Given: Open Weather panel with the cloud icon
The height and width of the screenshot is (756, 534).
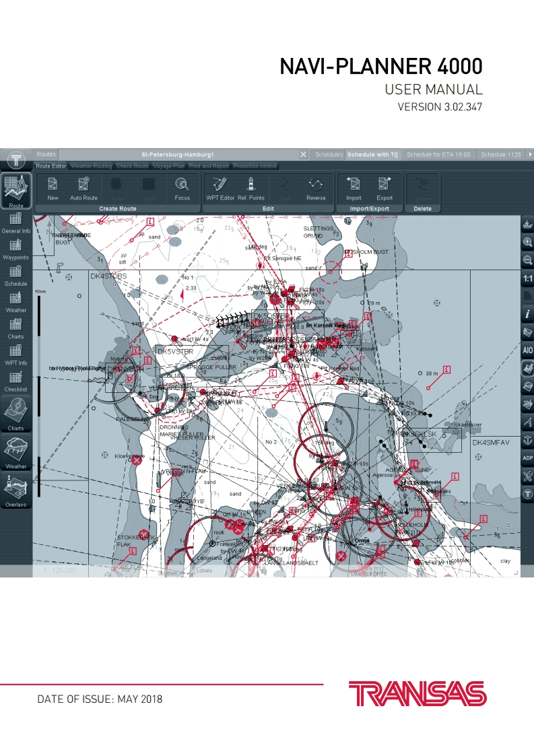Looking at the screenshot, I should point(16,451).
